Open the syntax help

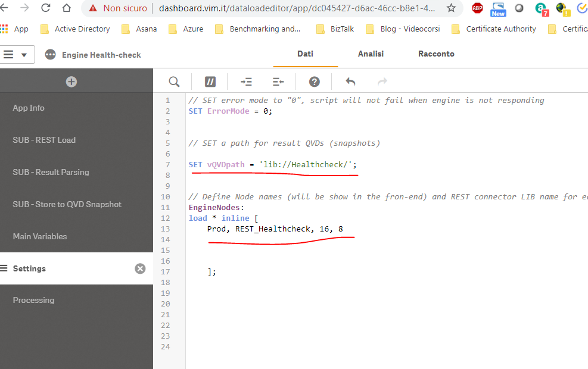pos(314,82)
